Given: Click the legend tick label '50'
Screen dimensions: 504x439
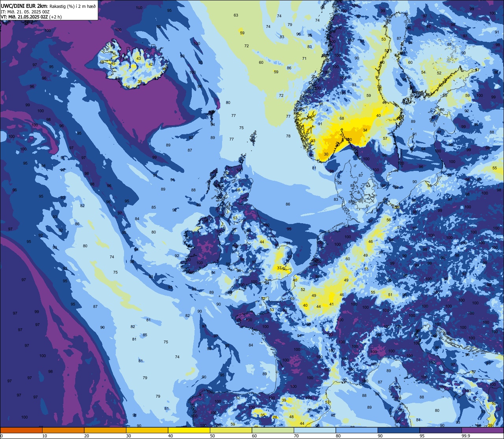Looking at the screenshot, I should 212,436.
